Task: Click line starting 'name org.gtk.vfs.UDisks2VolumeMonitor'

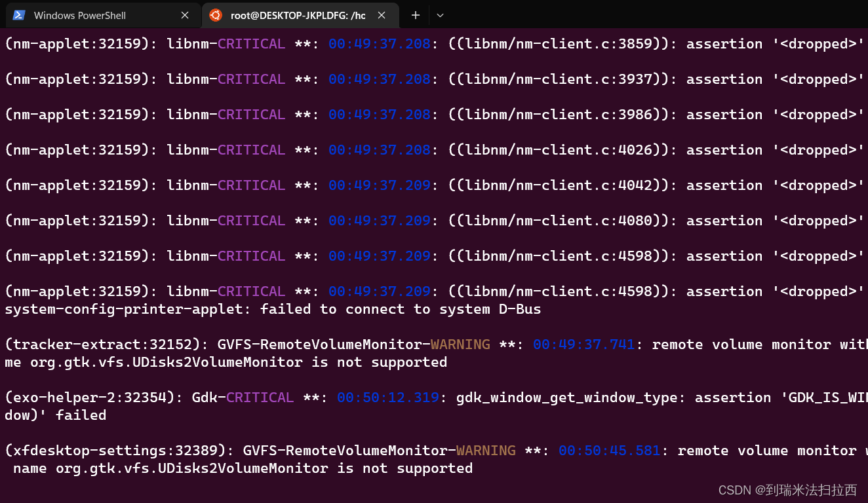Action: coord(243,468)
